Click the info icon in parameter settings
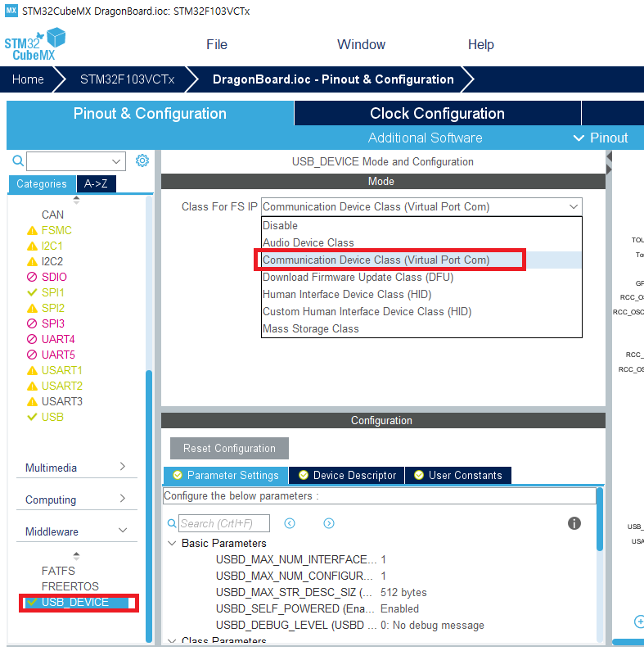 574,523
